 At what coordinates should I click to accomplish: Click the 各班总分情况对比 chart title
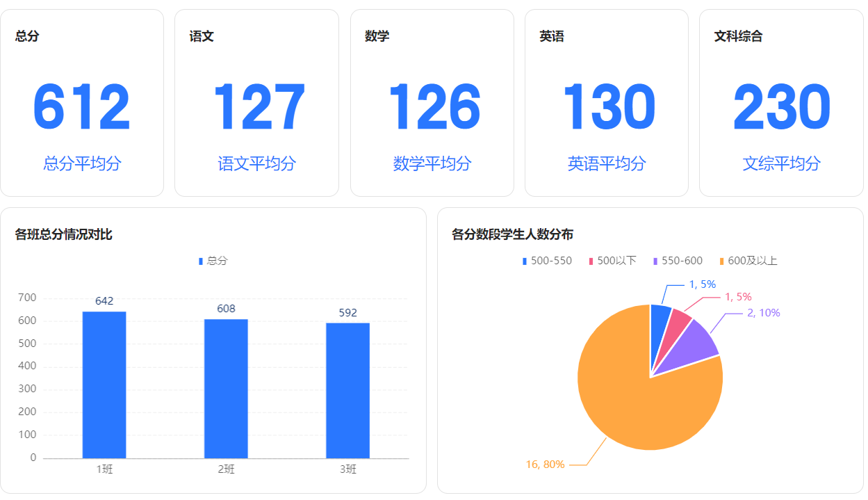click(63, 234)
